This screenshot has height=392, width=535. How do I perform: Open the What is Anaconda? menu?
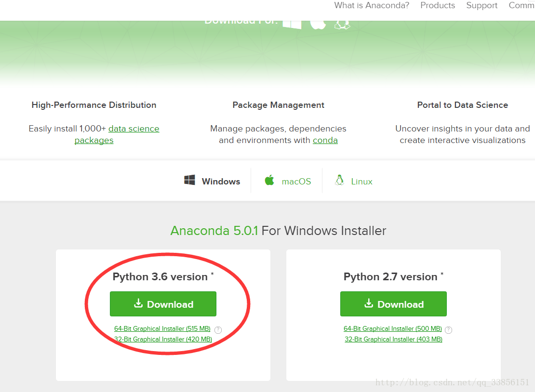372,5
